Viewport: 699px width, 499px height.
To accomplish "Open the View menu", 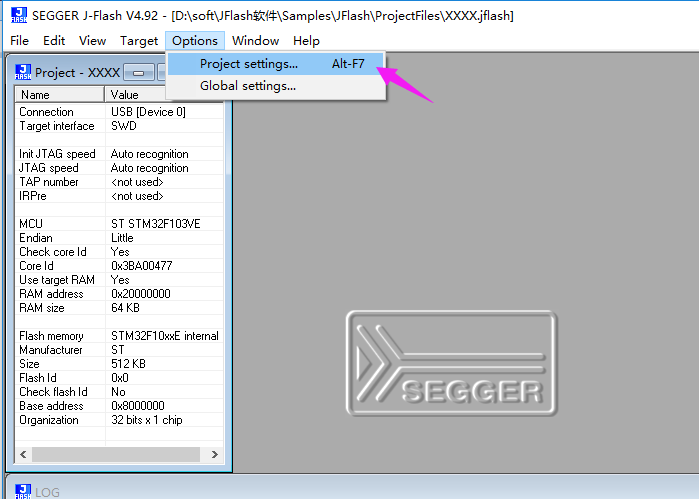I will (x=92, y=41).
